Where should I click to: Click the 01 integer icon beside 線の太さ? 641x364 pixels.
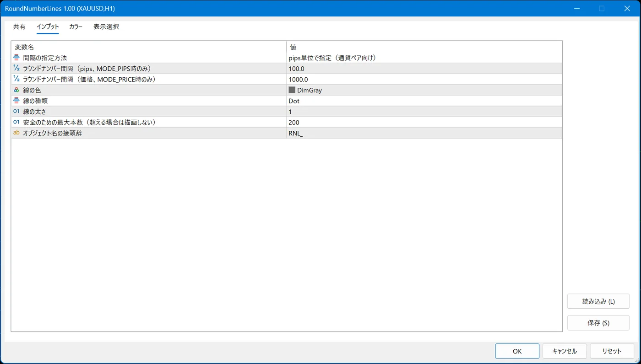[16, 112]
